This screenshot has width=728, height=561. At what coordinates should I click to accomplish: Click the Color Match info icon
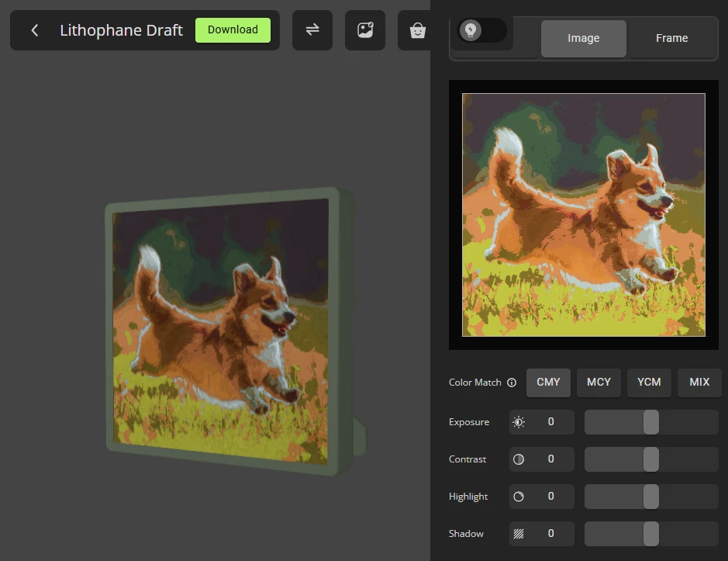click(x=512, y=383)
